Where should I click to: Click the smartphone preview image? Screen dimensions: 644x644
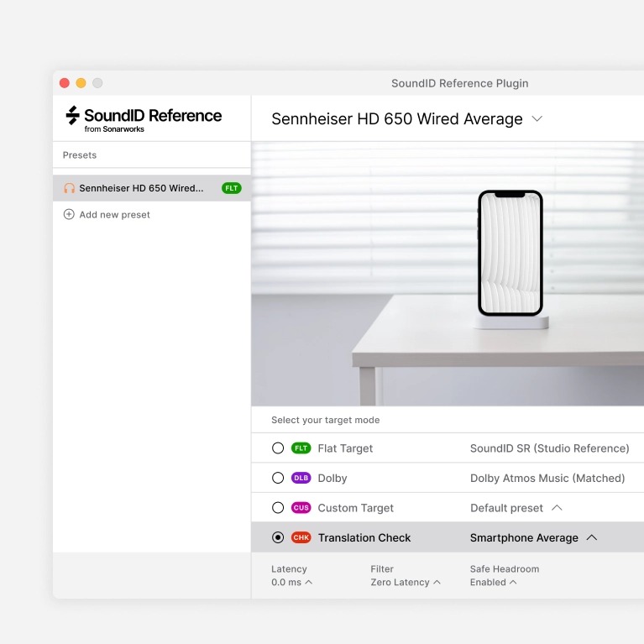click(x=510, y=254)
